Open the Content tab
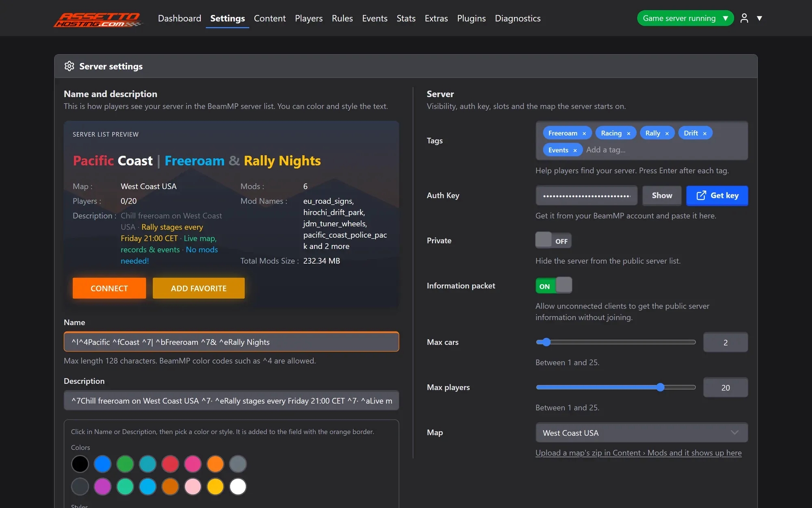This screenshot has width=812, height=508. [x=270, y=18]
